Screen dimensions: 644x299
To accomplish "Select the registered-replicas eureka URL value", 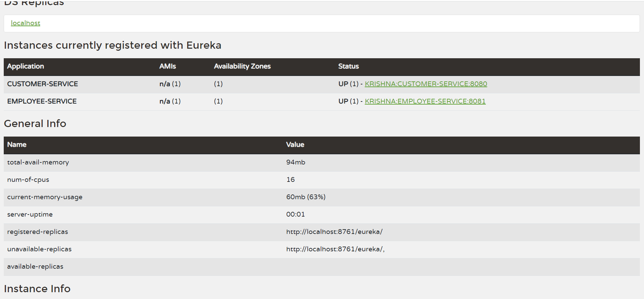I will point(334,232).
